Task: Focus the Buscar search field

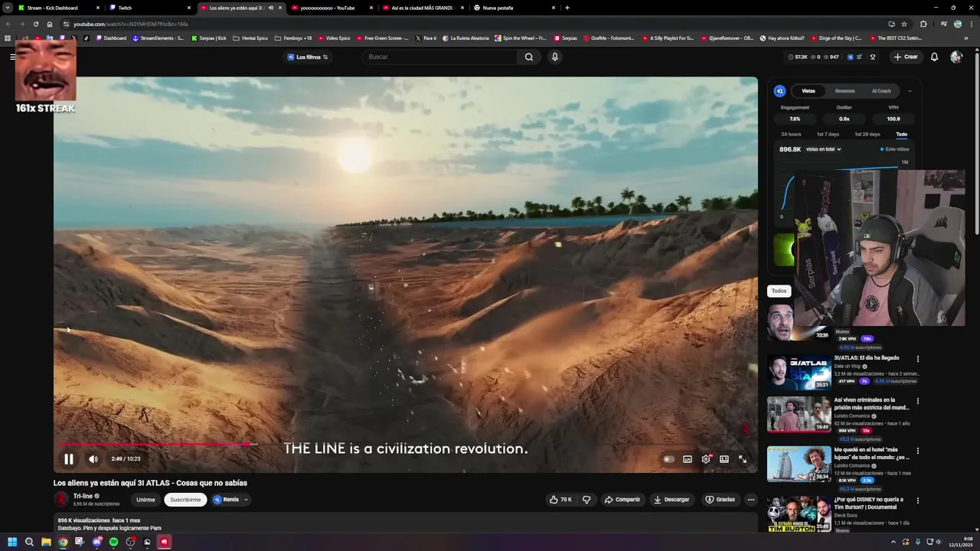Action: tap(440, 57)
